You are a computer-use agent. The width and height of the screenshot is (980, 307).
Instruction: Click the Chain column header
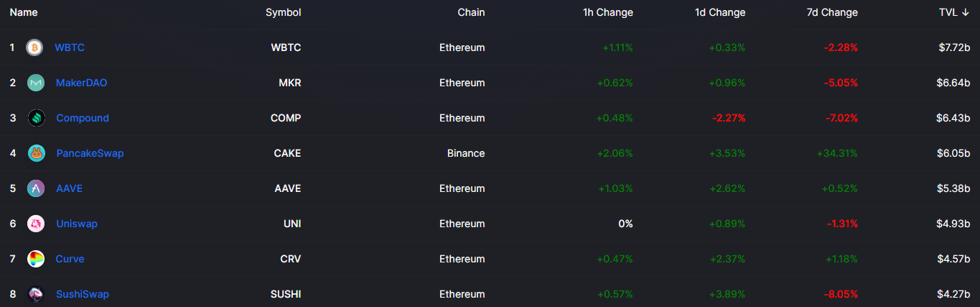[x=471, y=12]
